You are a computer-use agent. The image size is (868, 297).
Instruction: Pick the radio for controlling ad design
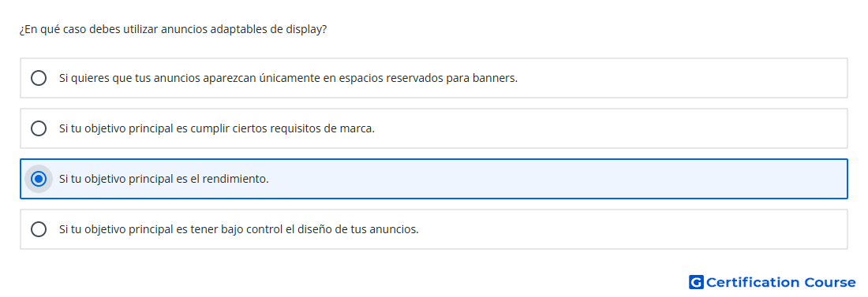tap(39, 229)
